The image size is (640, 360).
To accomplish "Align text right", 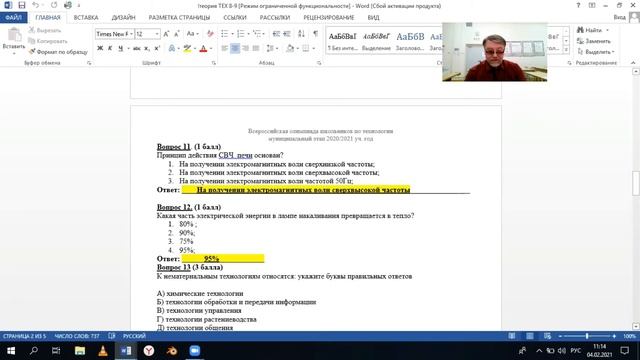I will point(245,48).
